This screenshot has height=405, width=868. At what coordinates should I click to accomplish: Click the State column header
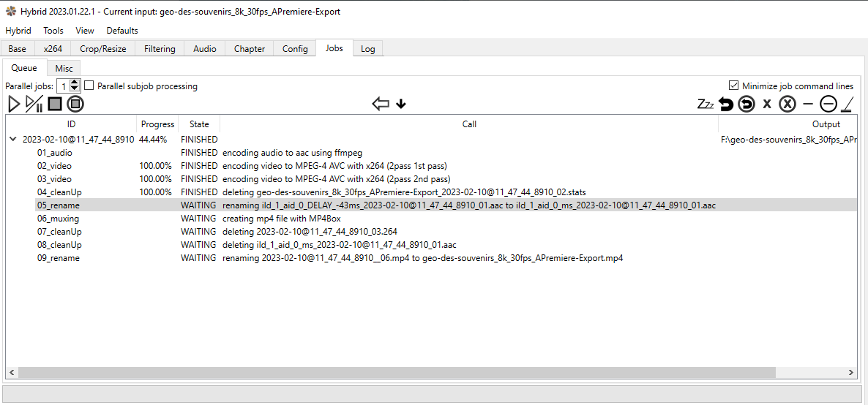(199, 124)
